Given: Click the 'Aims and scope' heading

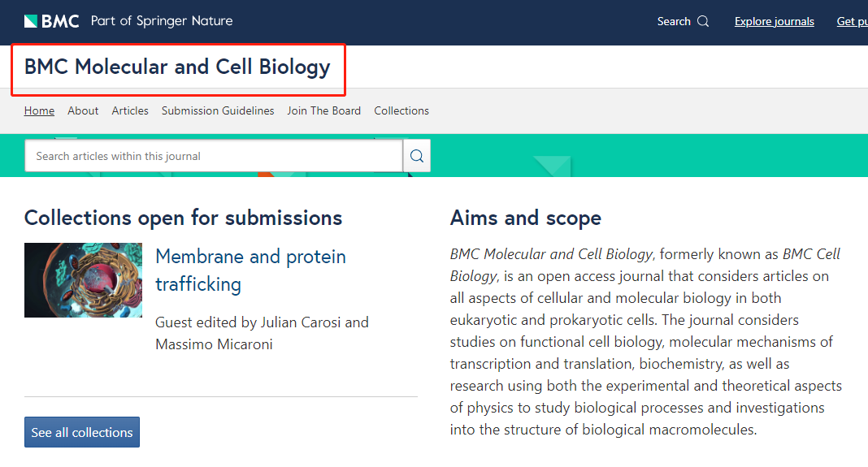Looking at the screenshot, I should [x=525, y=218].
